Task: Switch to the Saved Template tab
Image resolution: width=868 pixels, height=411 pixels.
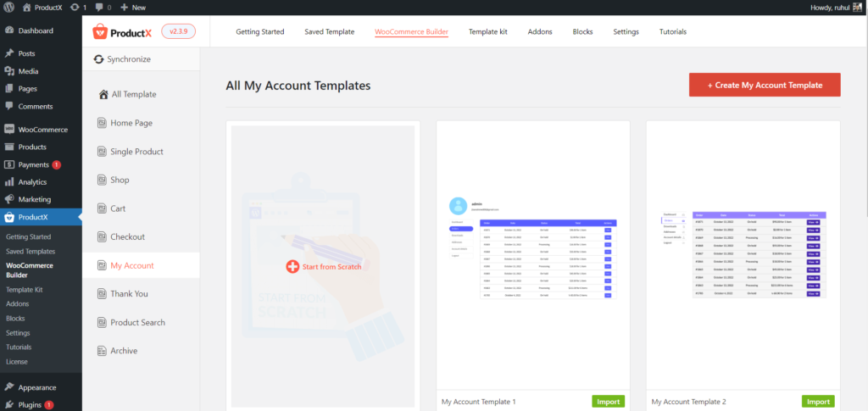Action: (x=330, y=31)
